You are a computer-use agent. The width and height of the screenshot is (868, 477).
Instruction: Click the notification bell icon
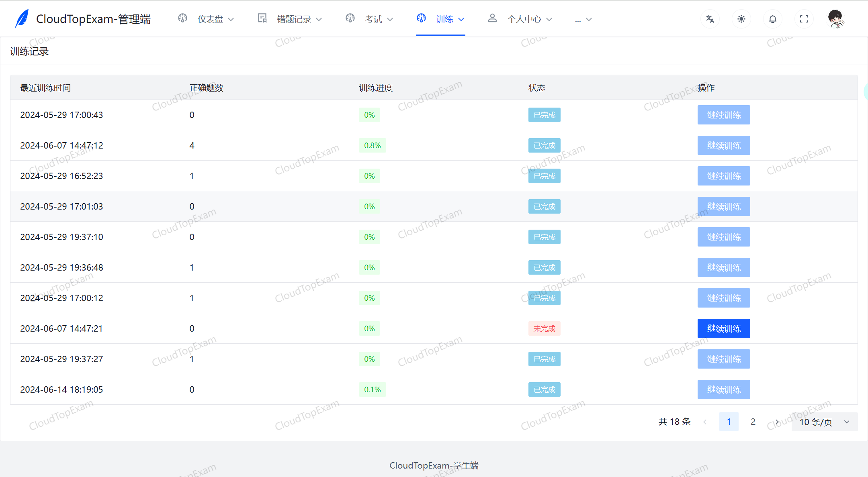(x=772, y=18)
